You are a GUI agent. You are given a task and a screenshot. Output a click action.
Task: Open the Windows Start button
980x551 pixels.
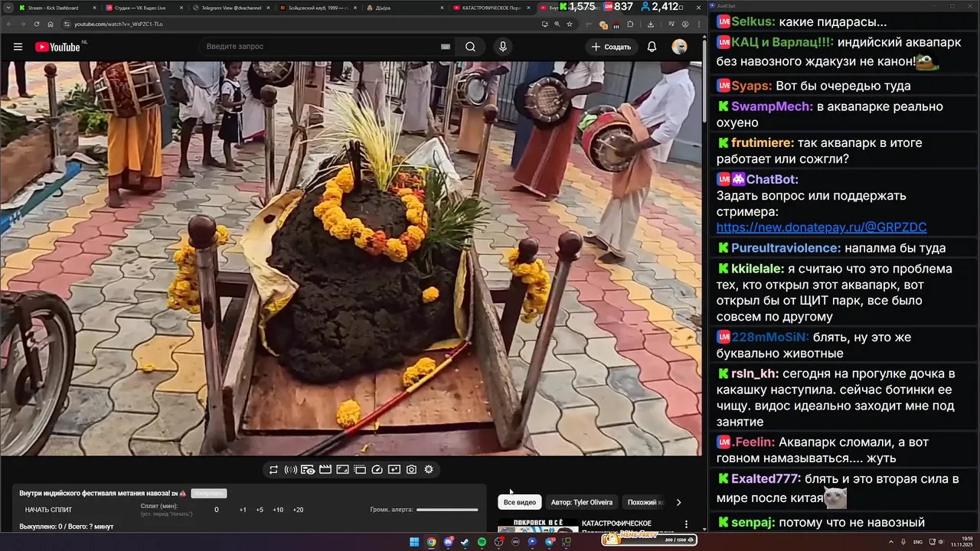414,542
